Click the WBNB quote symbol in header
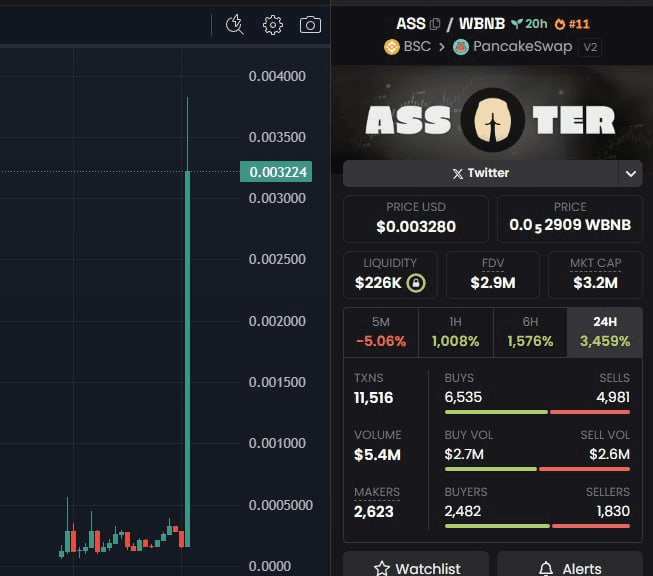 click(x=482, y=24)
